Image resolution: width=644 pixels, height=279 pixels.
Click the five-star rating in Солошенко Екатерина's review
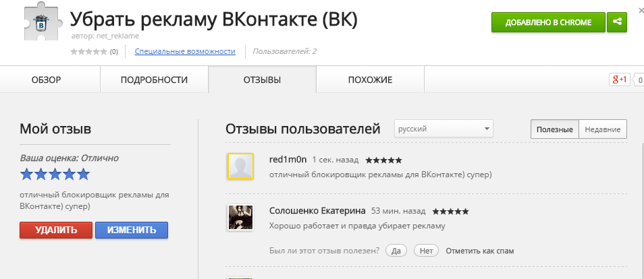450,212
